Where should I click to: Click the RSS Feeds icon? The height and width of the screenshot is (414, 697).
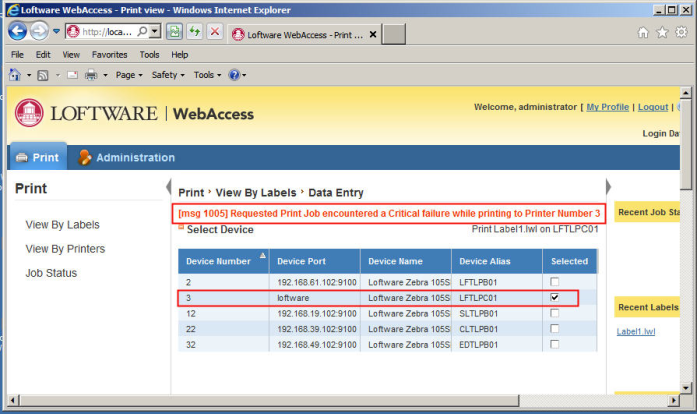[43, 75]
